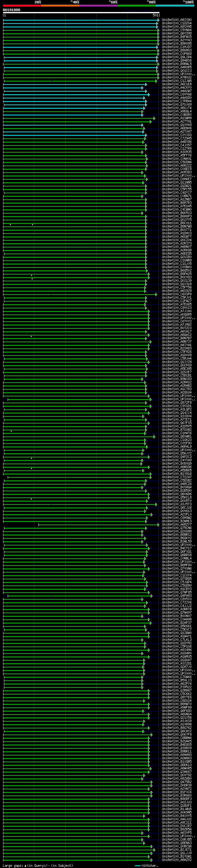Select hit label UniRef100_Q1VVK8
Image resolution: width=197 pixels, height=868 pixels.
pos(177,125)
